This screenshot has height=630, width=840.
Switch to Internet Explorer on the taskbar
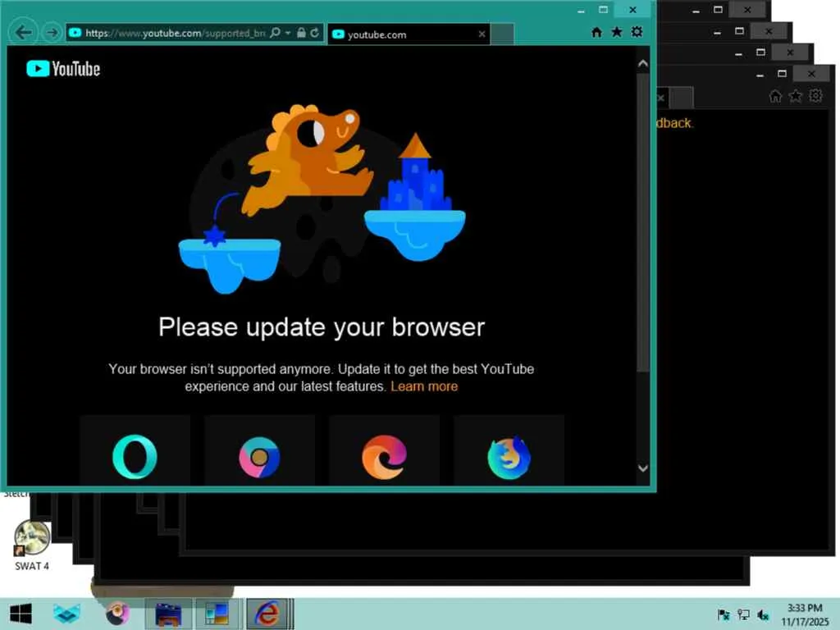click(268, 614)
